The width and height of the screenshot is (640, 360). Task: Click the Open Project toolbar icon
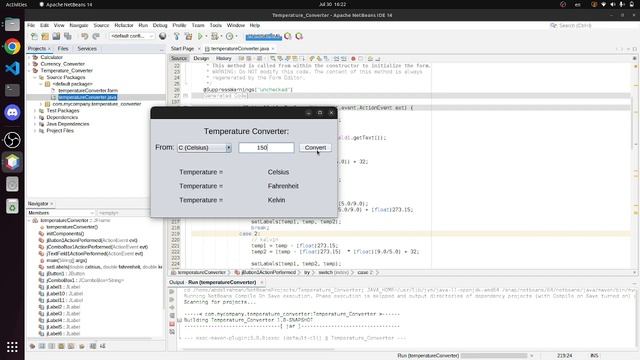pyautogui.click(x=56, y=36)
